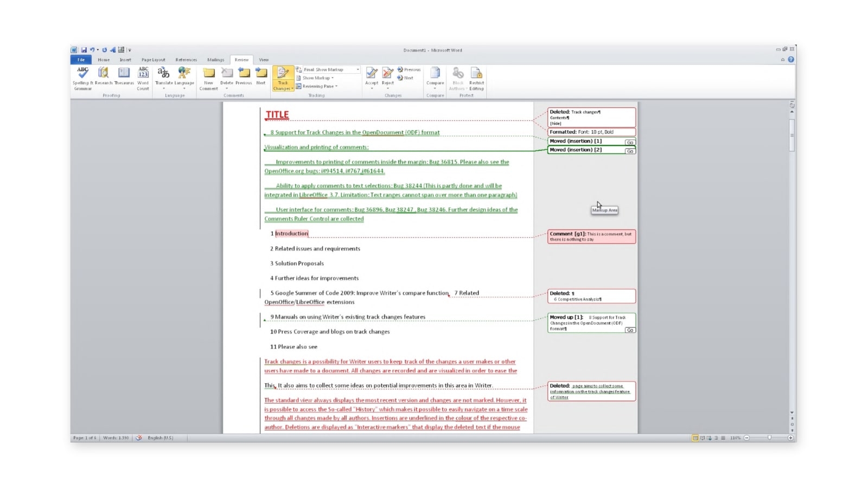Open the Restrict Editing pane

pos(476,79)
